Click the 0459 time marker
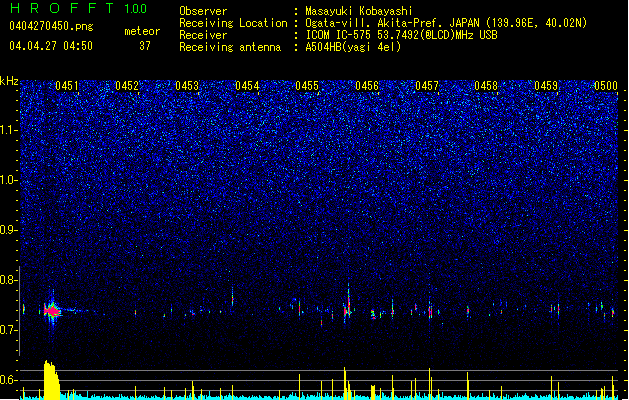Viewport: 629px width, 400px height. pyautogui.click(x=546, y=86)
